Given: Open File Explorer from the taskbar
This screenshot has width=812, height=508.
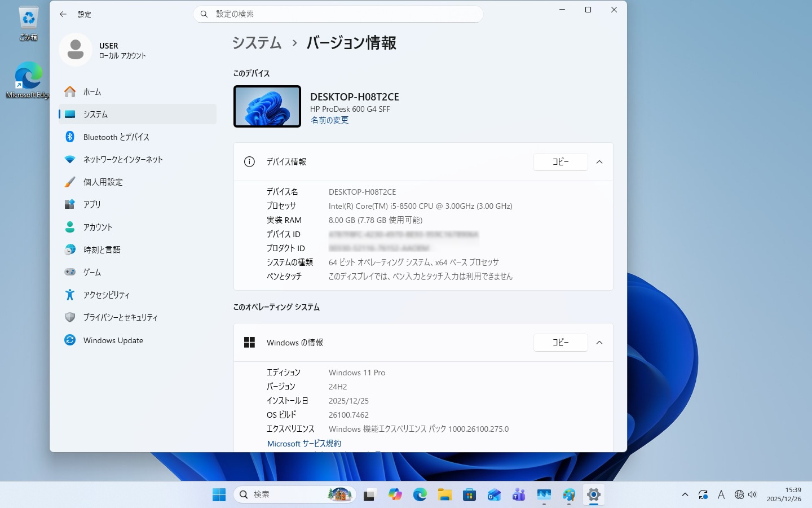Looking at the screenshot, I should (445, 495).
